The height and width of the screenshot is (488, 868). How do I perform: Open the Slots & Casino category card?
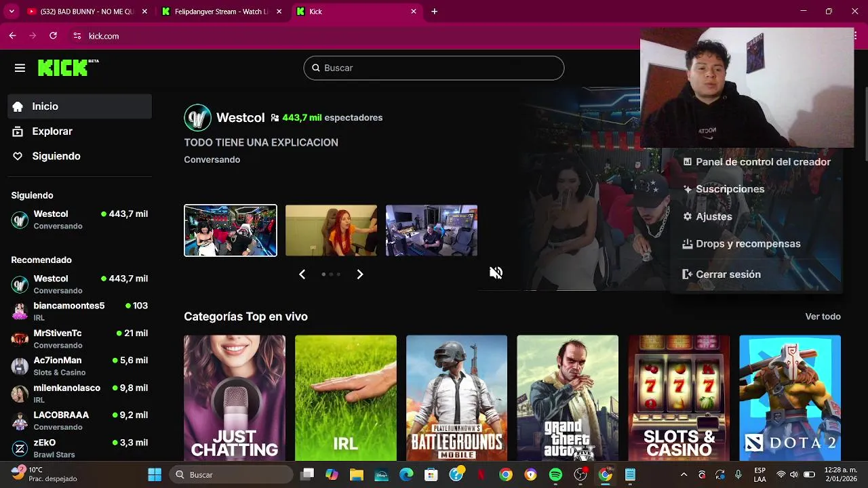pos(679,398)
